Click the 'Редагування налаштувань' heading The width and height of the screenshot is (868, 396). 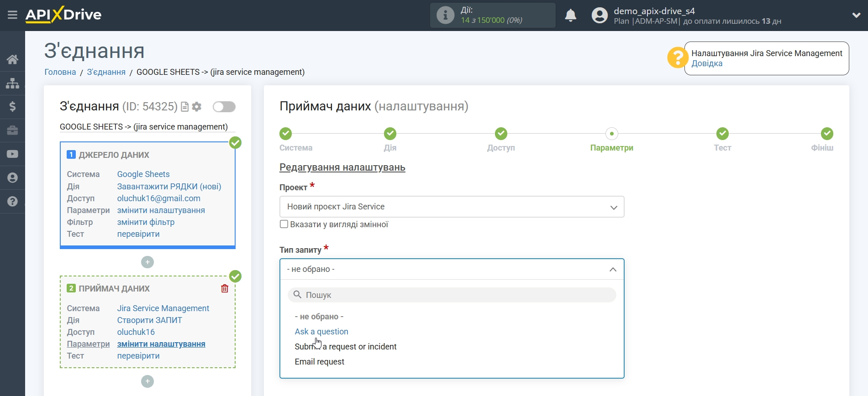click(342, 167)
